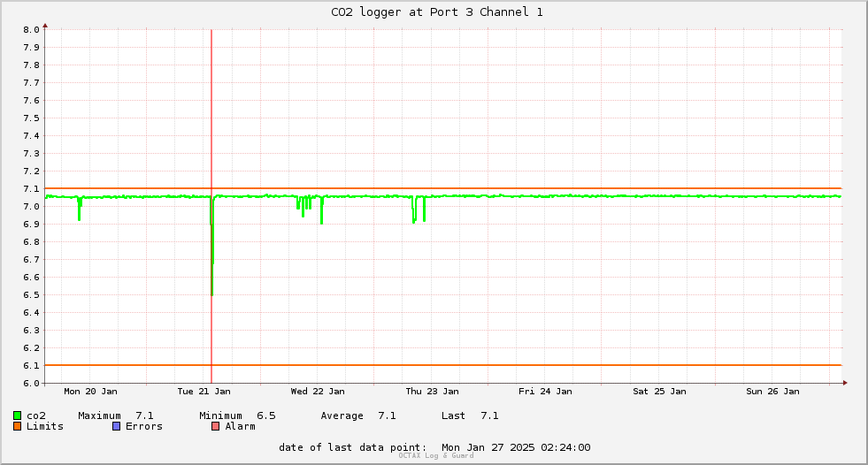Click the date of last data point text
The image size is (868, 465).
pos(353,447)
